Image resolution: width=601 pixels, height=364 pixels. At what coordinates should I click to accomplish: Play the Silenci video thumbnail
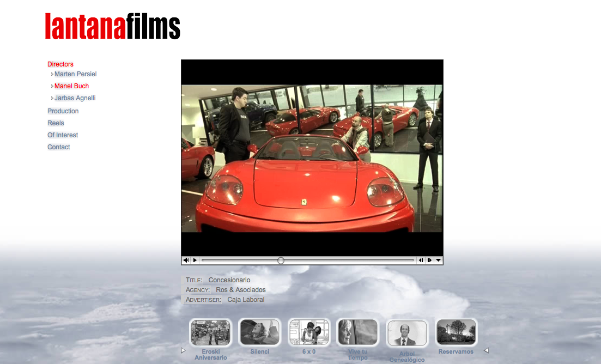pyautogui.click(x=259, y=332)
